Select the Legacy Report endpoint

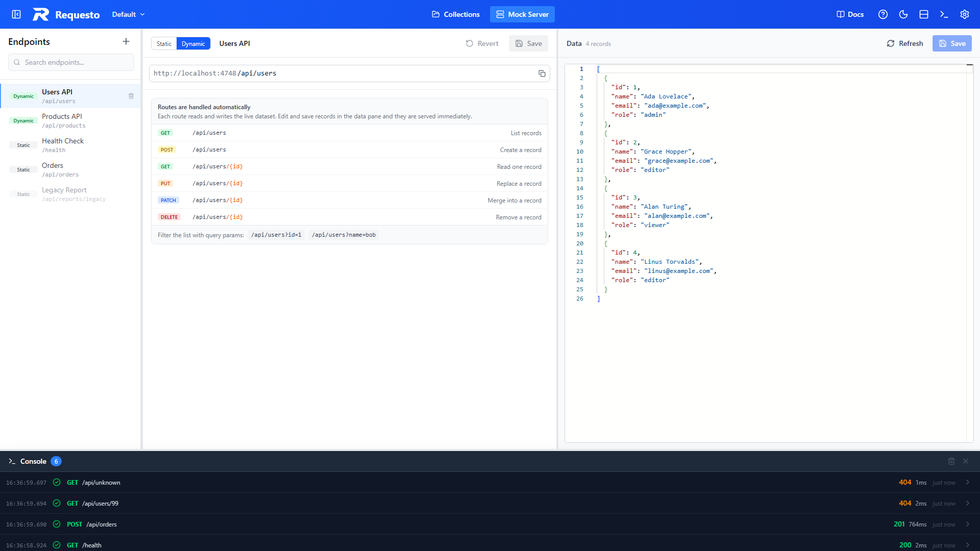tap(70, 194)
